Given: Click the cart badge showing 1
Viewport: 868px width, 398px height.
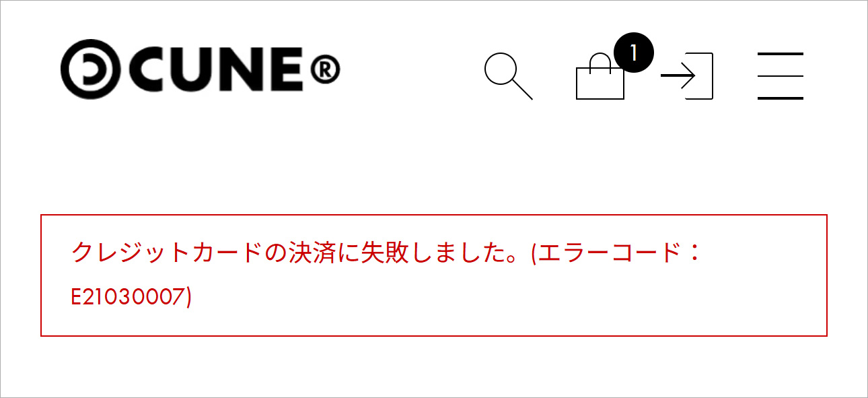Looking at the screenshot, I should click(634, 53).
